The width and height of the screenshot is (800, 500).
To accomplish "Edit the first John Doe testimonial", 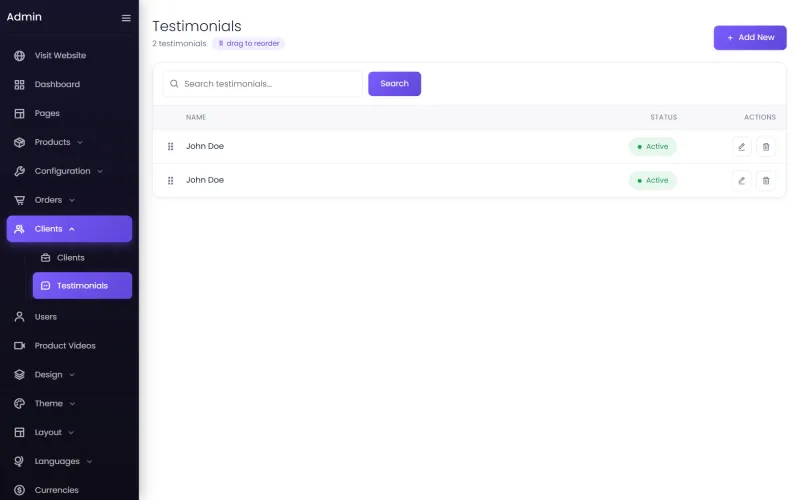I will 741,147.
